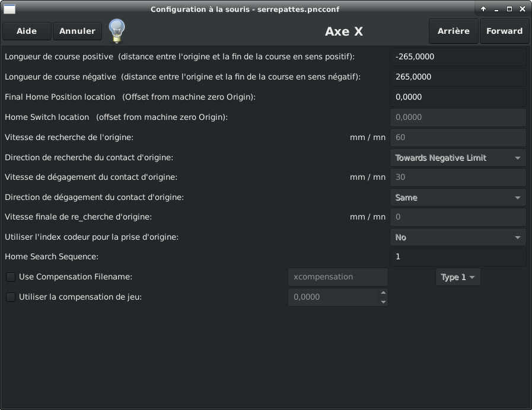This screenshot has width=532, height=410.
Task: Click the xcompensation filename field
Action: click(x=338, y=277)
